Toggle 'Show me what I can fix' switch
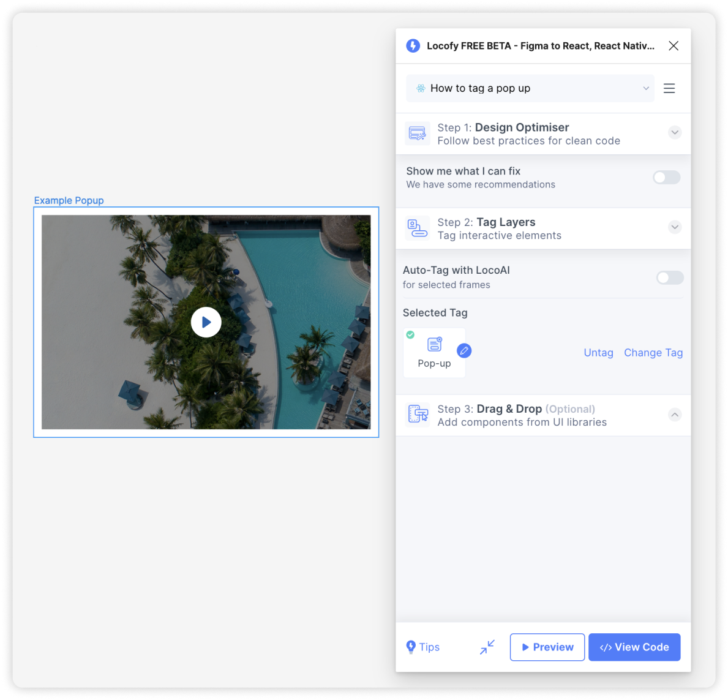Screen dimensions: 728x700 tap(666, 178)
